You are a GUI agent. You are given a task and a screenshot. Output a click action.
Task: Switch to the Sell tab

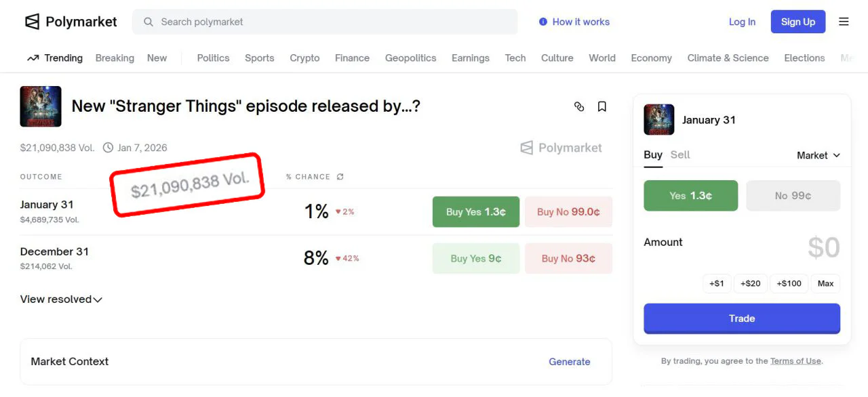pos(679,154)
